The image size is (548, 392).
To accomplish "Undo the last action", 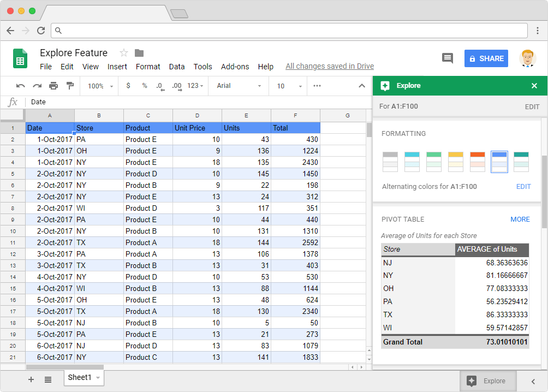I will [x=20, y=86].
